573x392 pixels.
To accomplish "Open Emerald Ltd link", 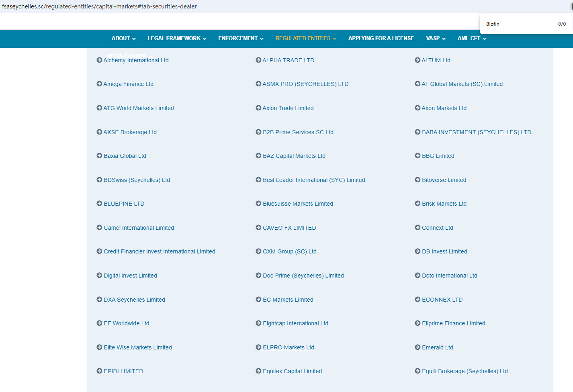I will [438, 347].
